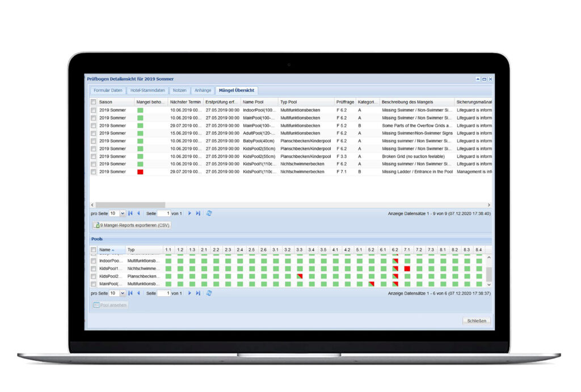This screenshot has height=392, width=581.
Task: Click next page arrow in defects grid
Action: 190,213
